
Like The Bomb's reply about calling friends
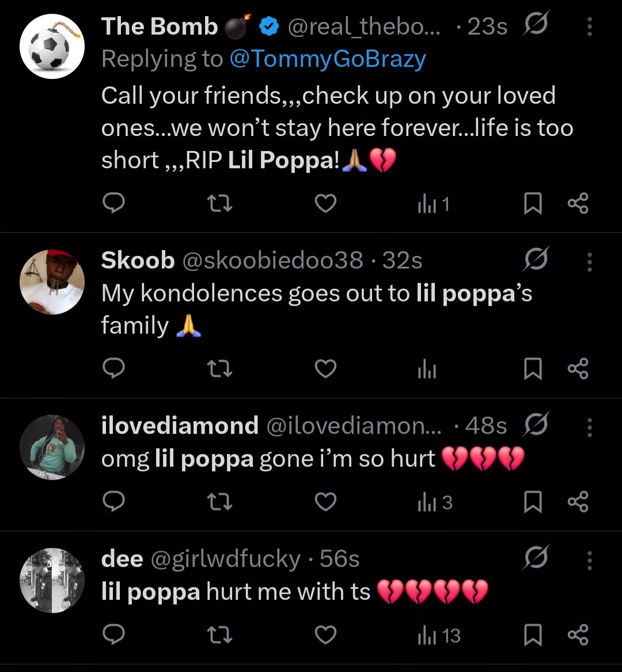coord(325,203)
